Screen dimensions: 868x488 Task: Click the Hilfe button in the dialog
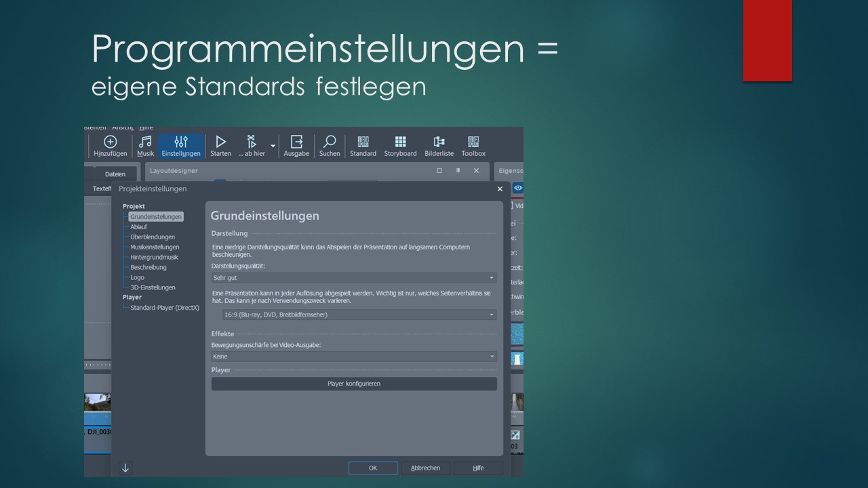pyautogui.click(x=478, y=468)
